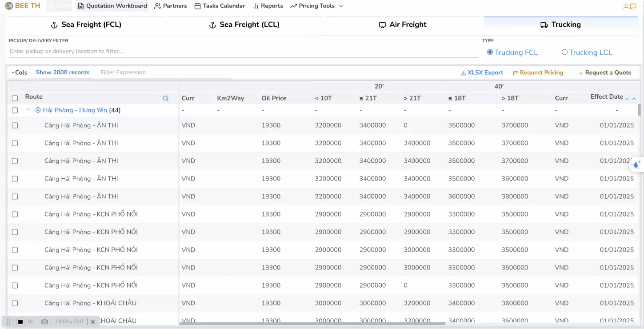Expand the Cols column selector
The height and width of the screenshot is (329, 644).
point(19,72)
